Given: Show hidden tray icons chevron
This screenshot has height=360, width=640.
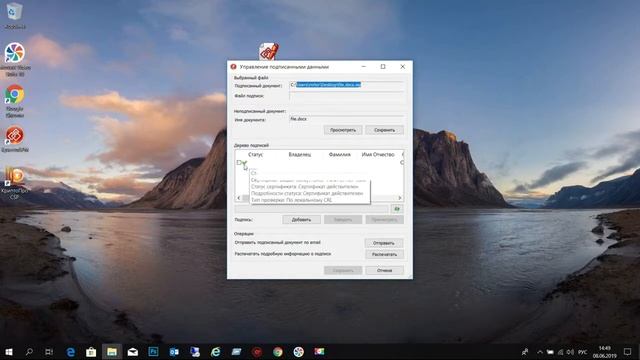Looking at the screenshot, I should (x=540, y=352).
